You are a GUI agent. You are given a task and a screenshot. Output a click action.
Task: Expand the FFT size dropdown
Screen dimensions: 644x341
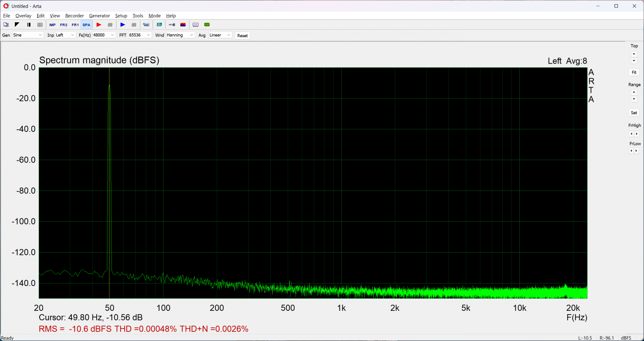click(140, 35)
